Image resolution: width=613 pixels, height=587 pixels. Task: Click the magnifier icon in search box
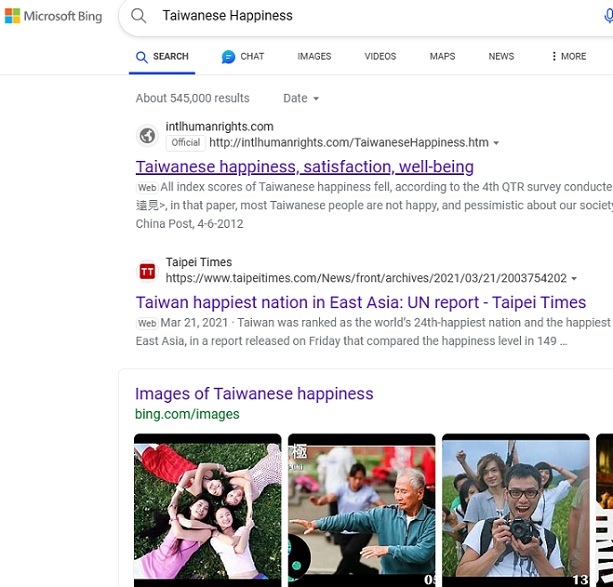(140, 16)
